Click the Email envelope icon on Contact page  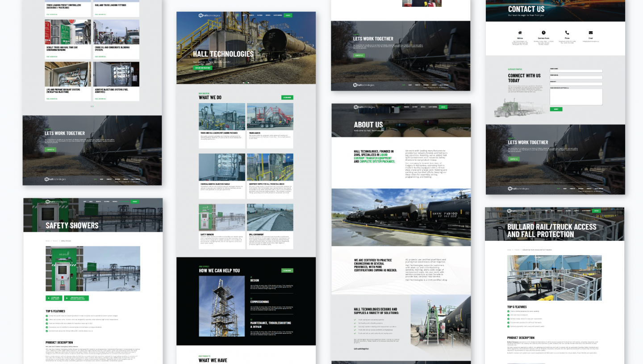(x=591, y=33)
